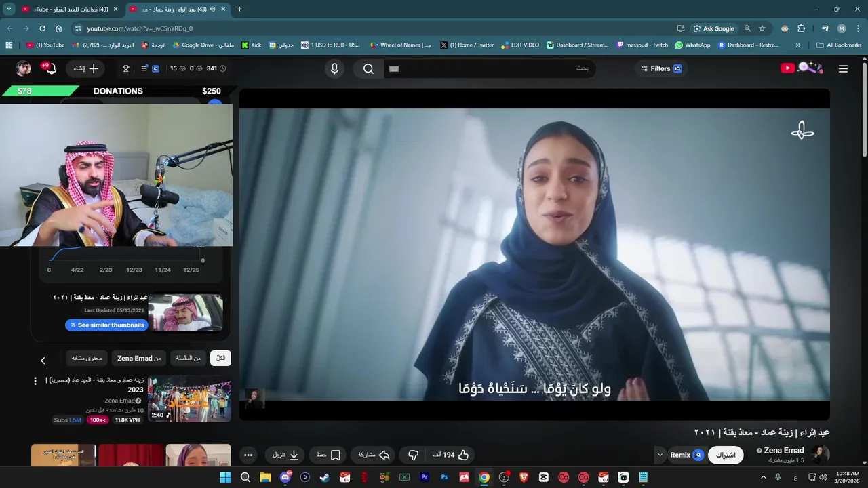Screen dimensions: 868x488
Task: Open Zena Emad channel name link
Action: click(x=784, y=451)
